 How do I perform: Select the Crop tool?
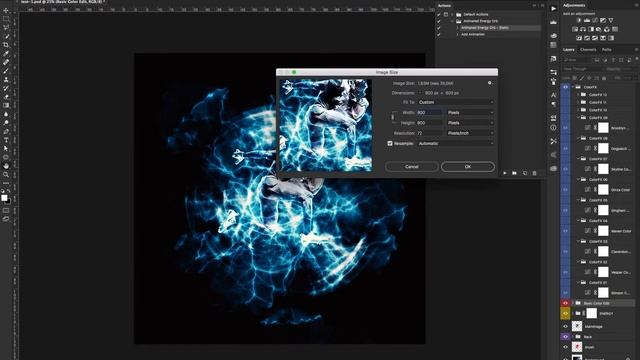(x=6, y=45)
